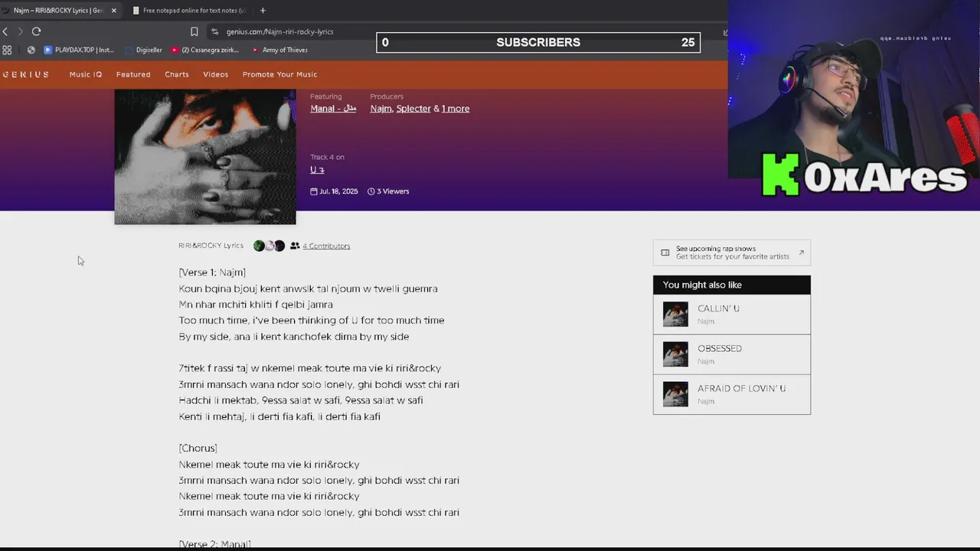Click '[Verse 1: Najm]' header text
Screen dimensions: 980x551
pyautogui.click(x=212, y=272)
